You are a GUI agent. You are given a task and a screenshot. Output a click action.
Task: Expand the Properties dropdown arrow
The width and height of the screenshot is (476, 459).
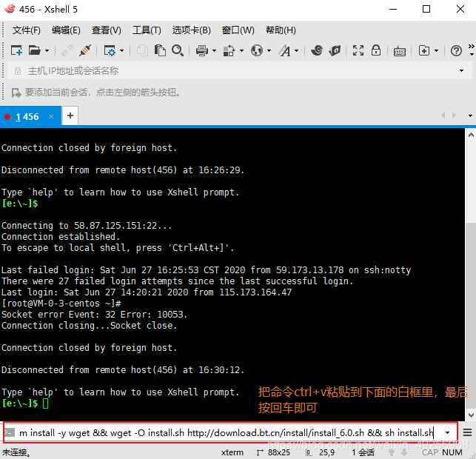click(121, 50)
